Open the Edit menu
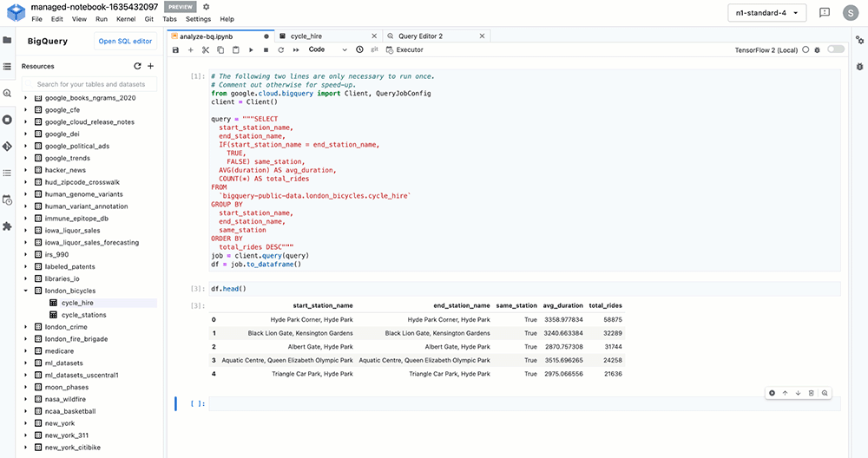Screen dimensions: 868x458 [57, 19]
